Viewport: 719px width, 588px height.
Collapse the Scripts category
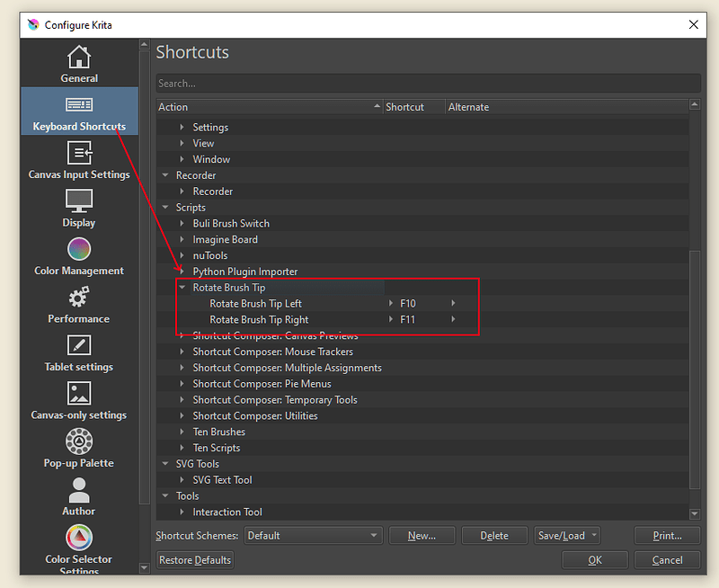pos(165,208)
